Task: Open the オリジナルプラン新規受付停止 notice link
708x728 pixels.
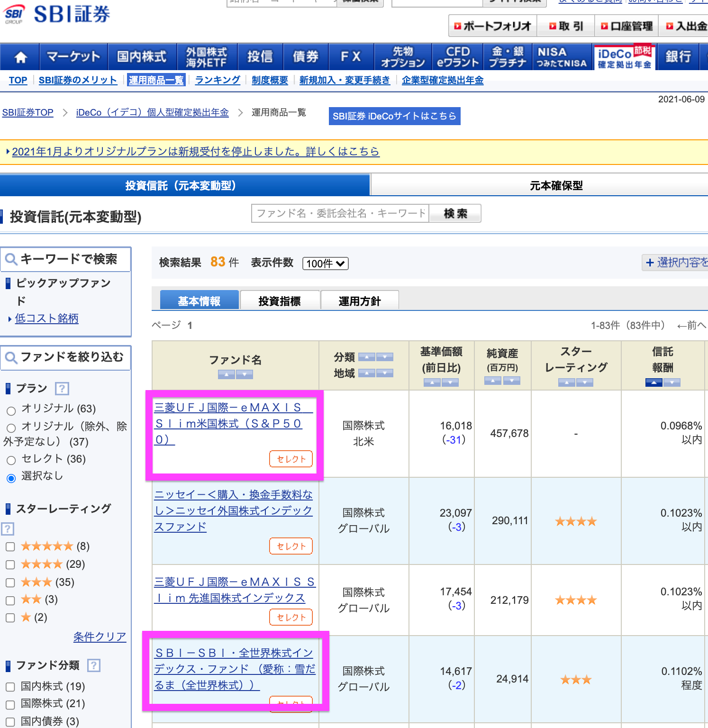Action: 196,152
